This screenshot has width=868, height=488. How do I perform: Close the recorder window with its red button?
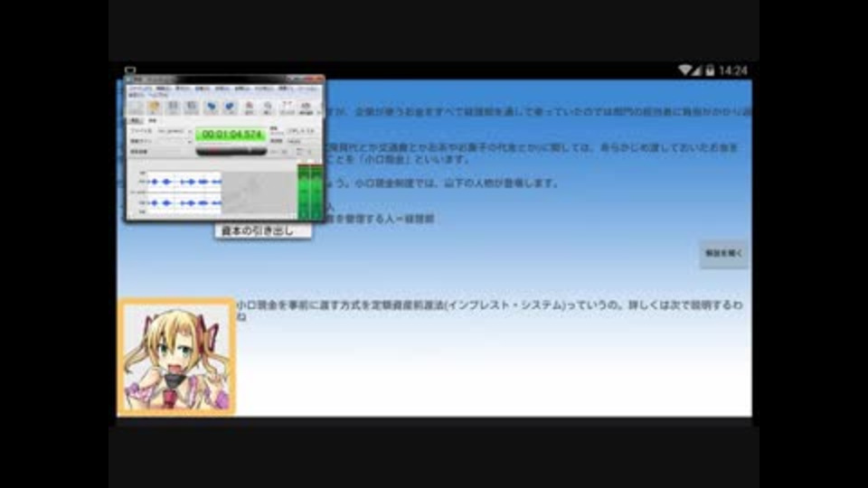[316, 80]
